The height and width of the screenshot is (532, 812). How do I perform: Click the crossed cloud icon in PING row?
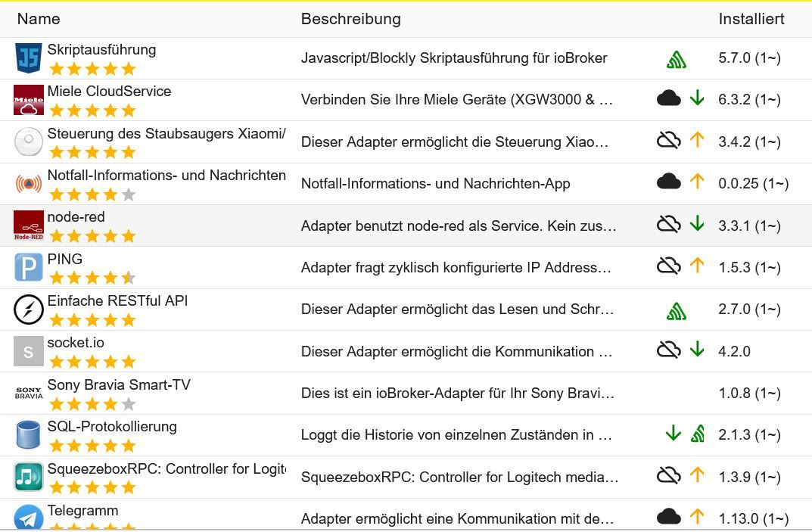tap(668, 266)
